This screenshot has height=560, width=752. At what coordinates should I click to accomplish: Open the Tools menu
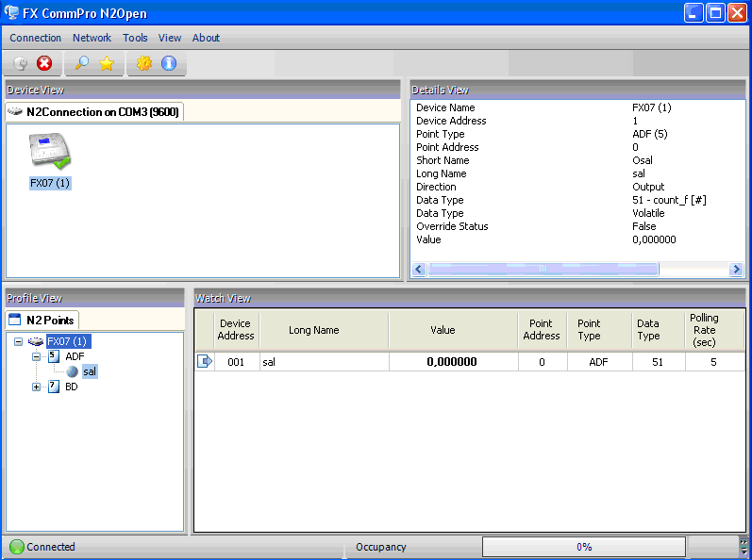135,38
